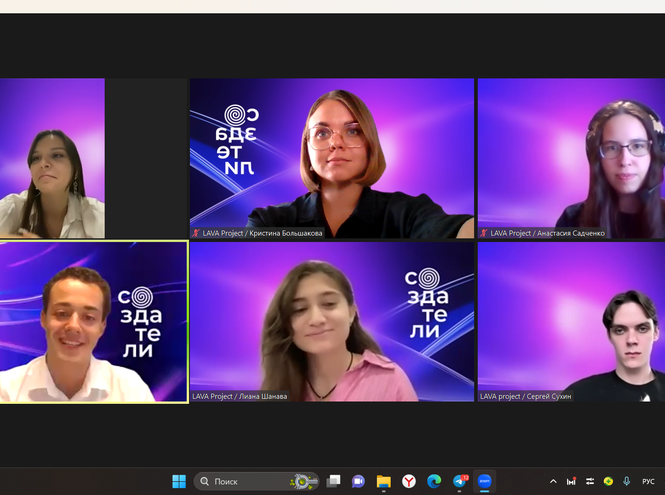Select Лиана Шанава's video tile
Viewport: 665px width, 495px height.
click(331, 321)
